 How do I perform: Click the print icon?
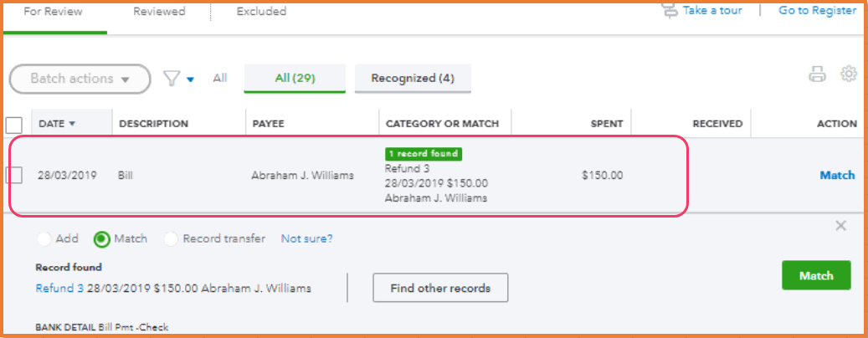tap(816, 74)
